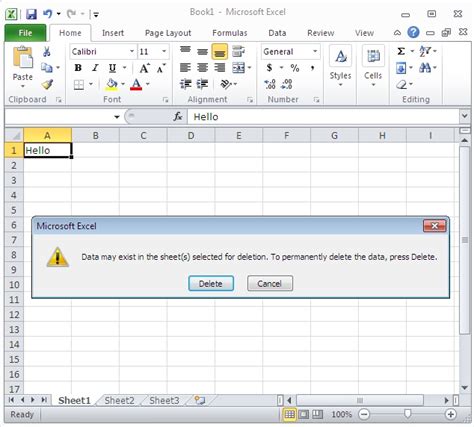Switch to the Page Layout tab

[168, 33]
